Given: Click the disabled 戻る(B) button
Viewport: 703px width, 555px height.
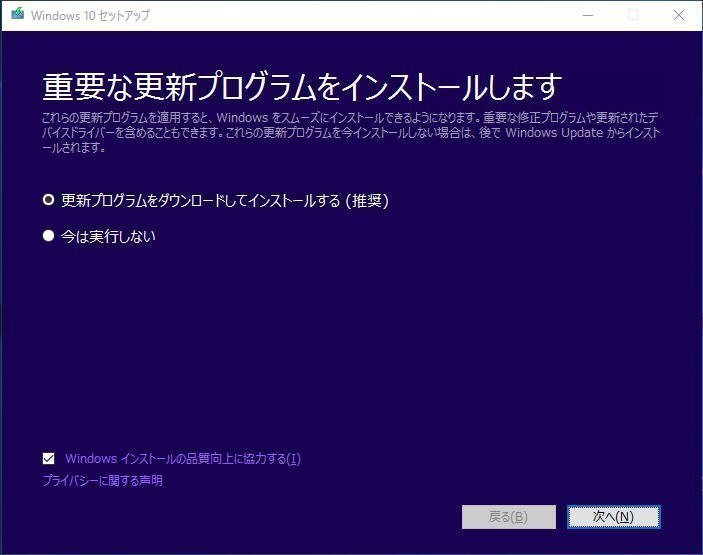Looking at the screenshot, I should point(509,517).
